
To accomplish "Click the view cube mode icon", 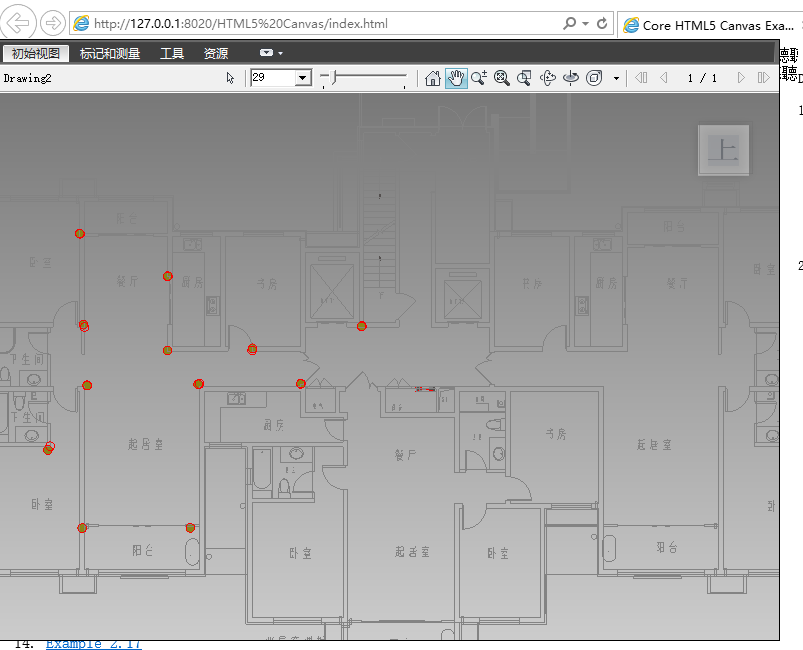I will click(594, 78).
